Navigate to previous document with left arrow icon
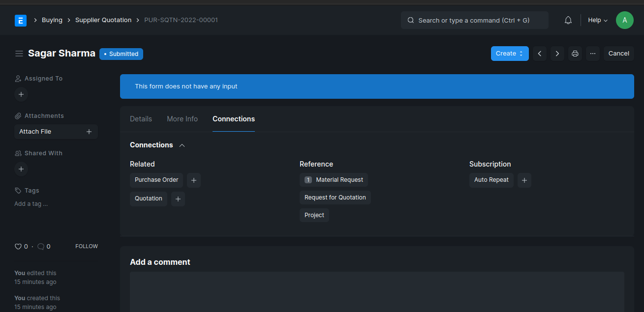The width and height of the screenshot is (644, 312). pos(539,53)
